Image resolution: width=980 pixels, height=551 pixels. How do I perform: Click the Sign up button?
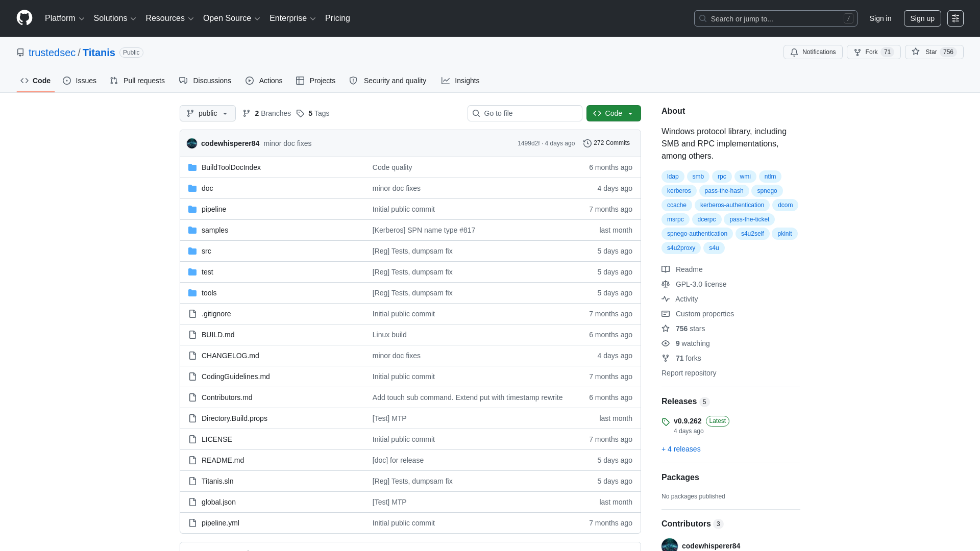coord(922,18)
